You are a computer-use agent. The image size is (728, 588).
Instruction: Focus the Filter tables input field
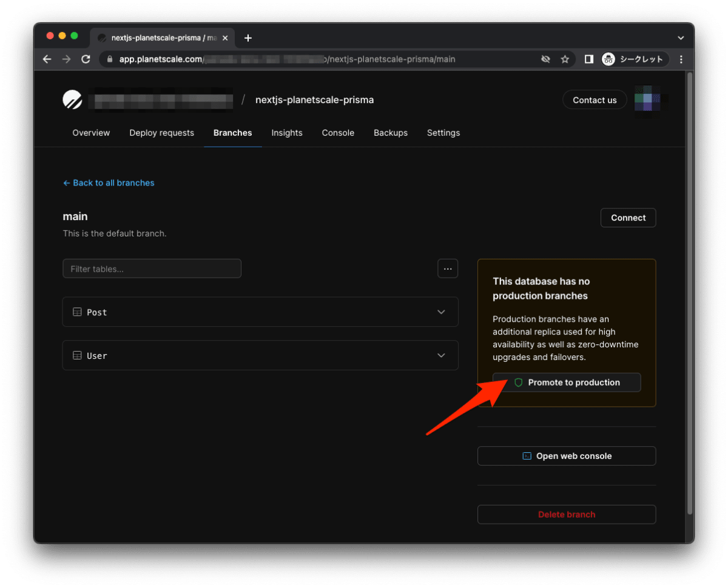[152, 269]
